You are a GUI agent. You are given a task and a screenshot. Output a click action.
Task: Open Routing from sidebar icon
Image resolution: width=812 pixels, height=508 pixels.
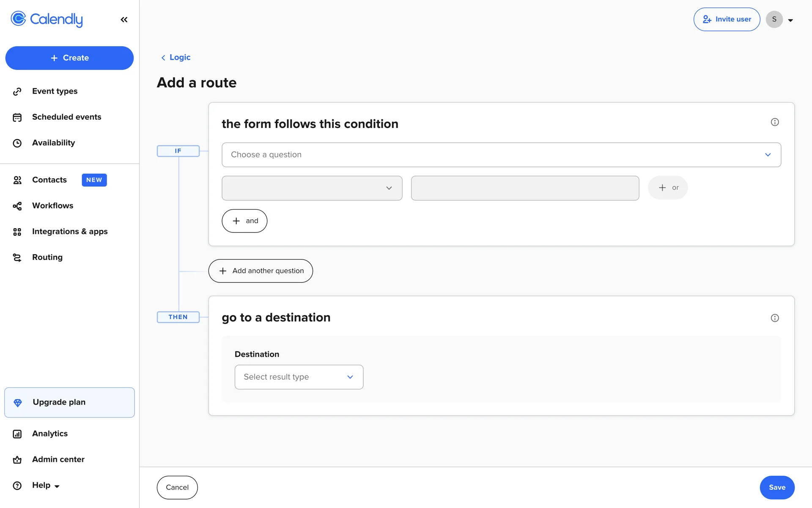pos(17,257)
